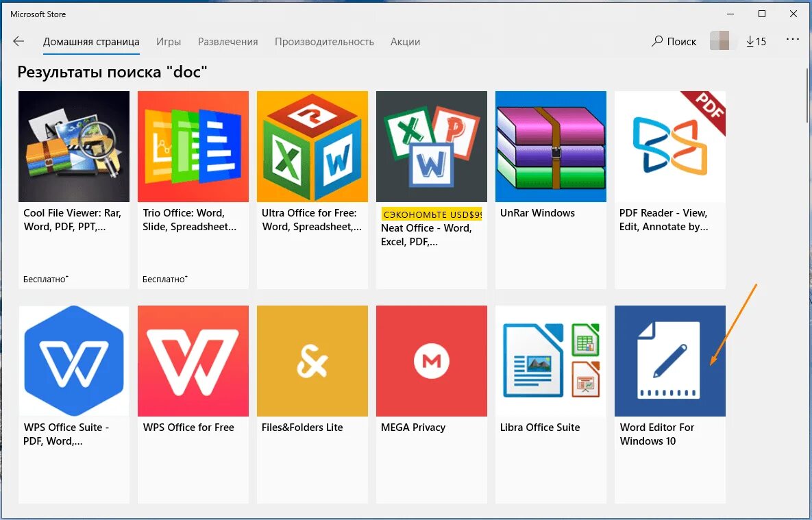Click 'PDF Reader - View, Edit, Annotate' title

(x=663, y=220)
